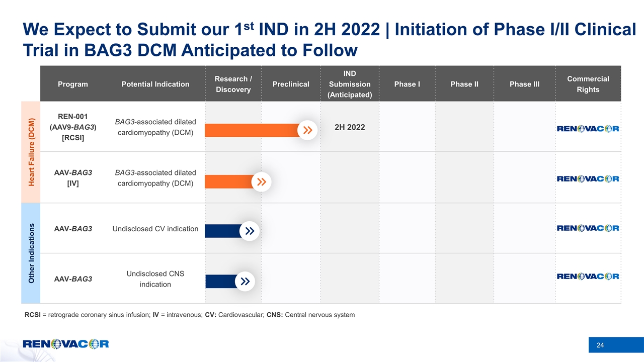Click the Program column header
The image size is (644, 362).
72,84
